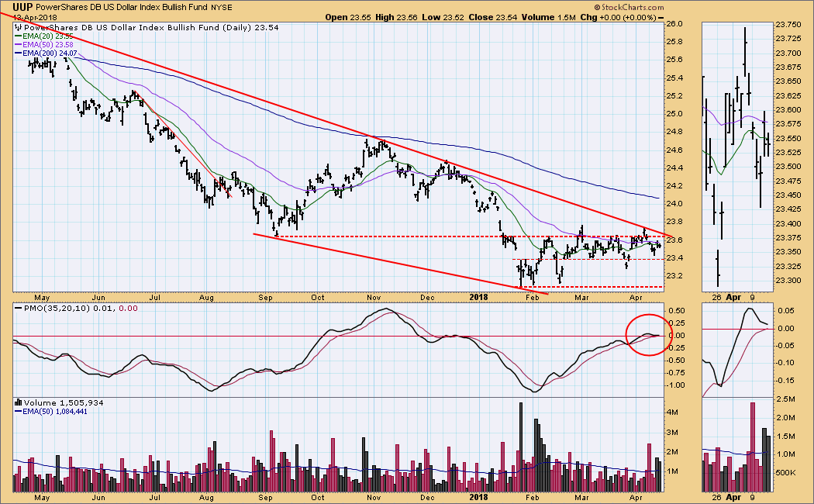Click the -0.15 label on zoom PMO axis

point(785,381)
